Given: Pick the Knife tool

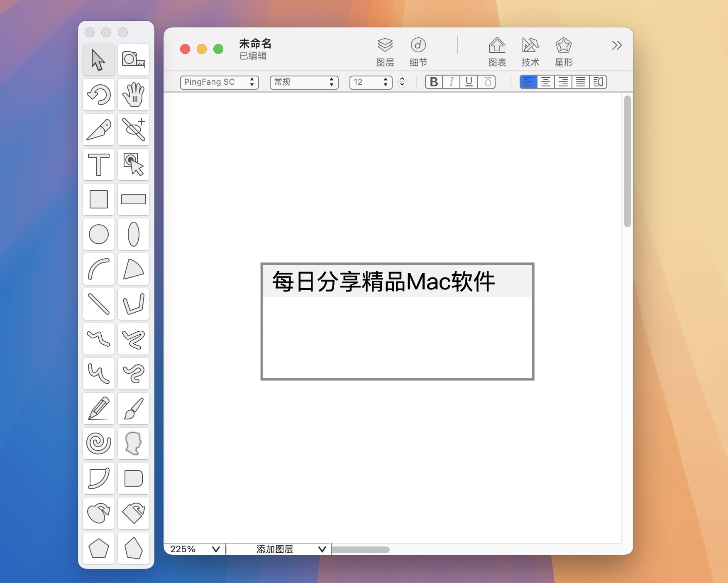Looking at the screenshot, I should [99, 130].
